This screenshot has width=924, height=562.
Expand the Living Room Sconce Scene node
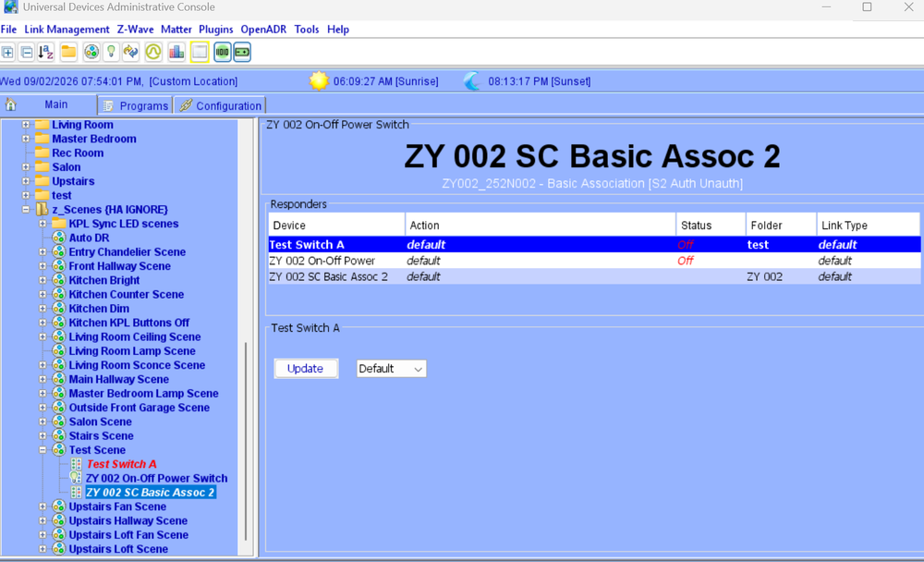pos(43,365)
